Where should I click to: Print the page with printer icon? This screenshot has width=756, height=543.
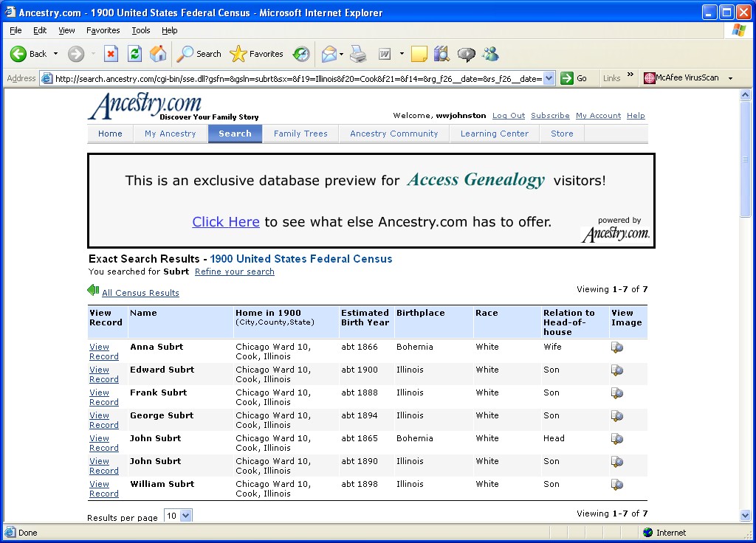pos(358,54)
